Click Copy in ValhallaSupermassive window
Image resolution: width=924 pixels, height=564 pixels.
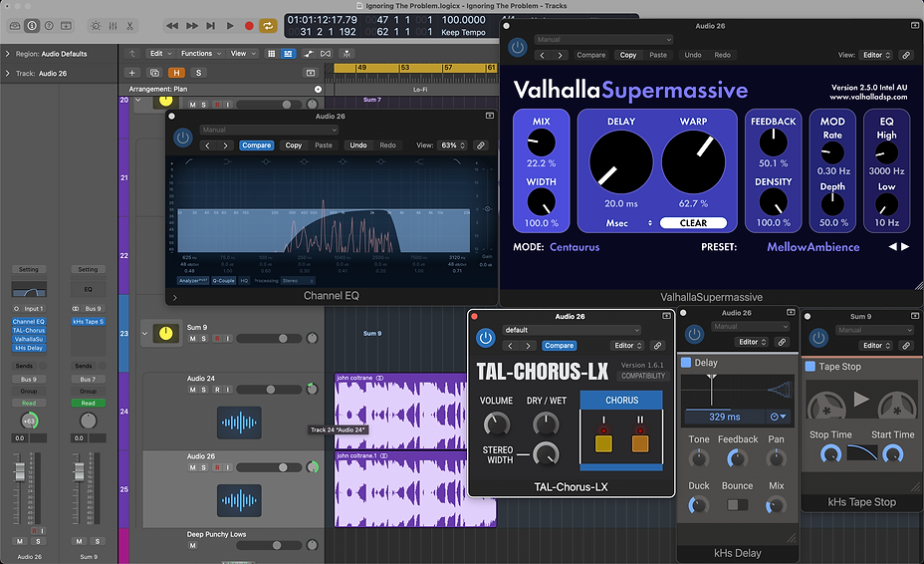tap(628, 55)
